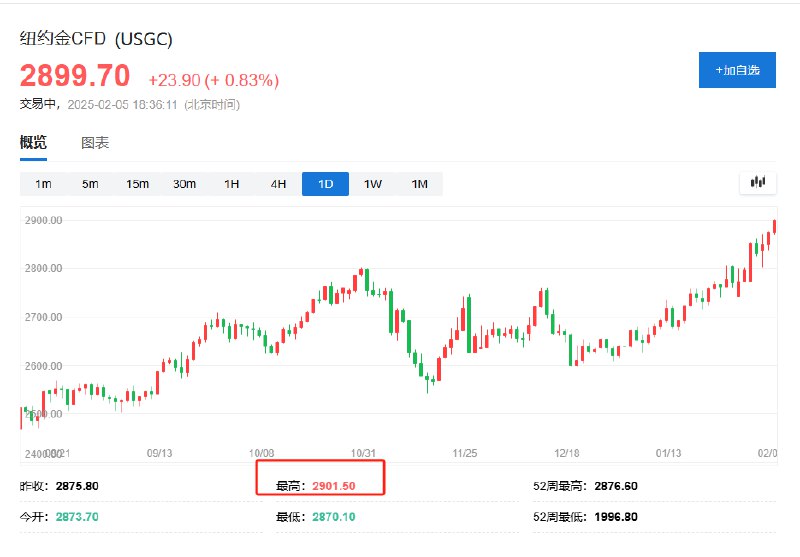The image size is (800, 557).
Task: Select the 概览 overview tab
Action: click(x=33, y=142)
